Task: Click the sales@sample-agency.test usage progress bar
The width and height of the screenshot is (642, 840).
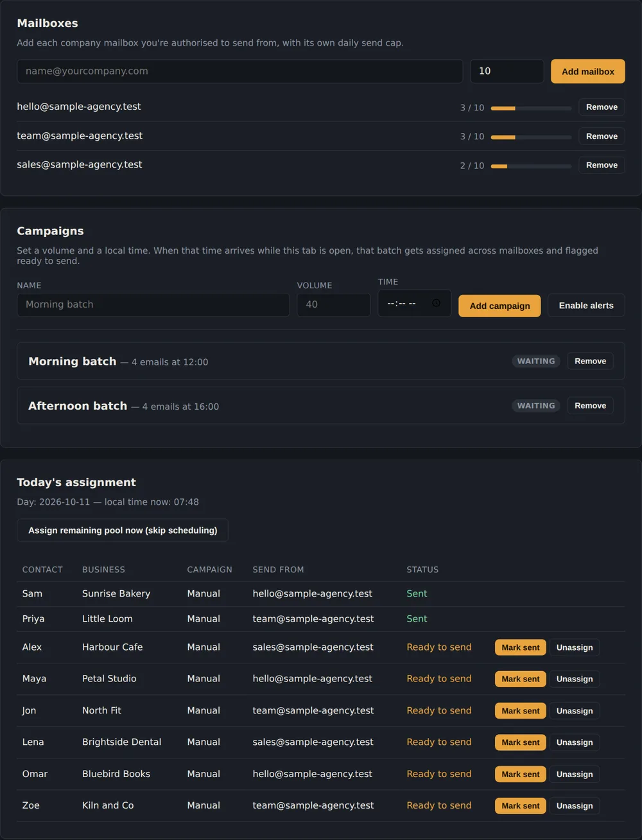Action: 531,166
